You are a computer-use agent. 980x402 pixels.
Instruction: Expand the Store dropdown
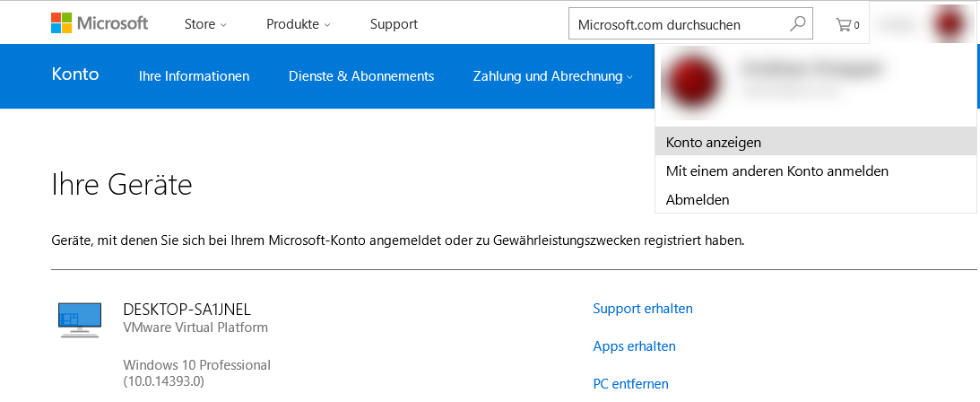click(205, 24)
